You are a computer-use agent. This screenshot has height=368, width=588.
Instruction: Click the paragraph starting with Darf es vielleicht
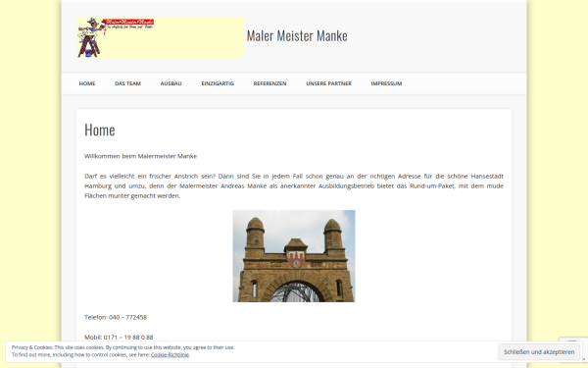294,185
